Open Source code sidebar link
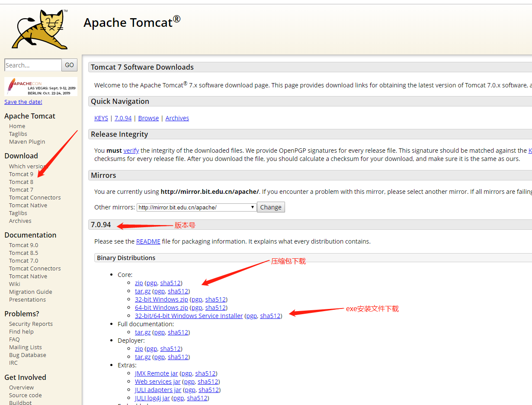Viewport: 532px width, 405px height. (x=26, y=395)
